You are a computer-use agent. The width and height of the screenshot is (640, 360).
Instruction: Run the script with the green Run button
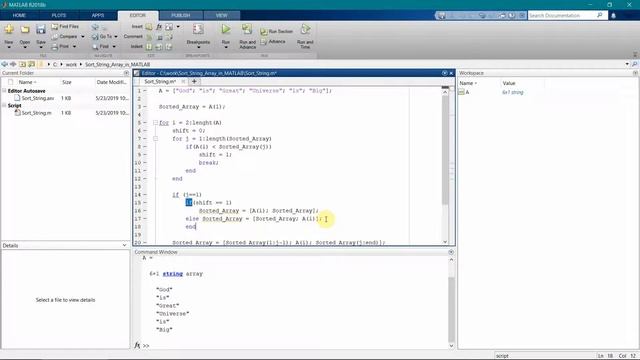click(x=226, y=29)
